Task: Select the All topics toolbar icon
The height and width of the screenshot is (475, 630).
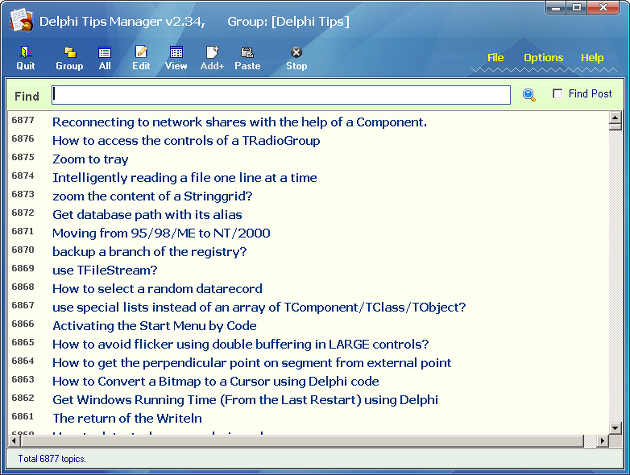Action: click(x=104, y=58)
